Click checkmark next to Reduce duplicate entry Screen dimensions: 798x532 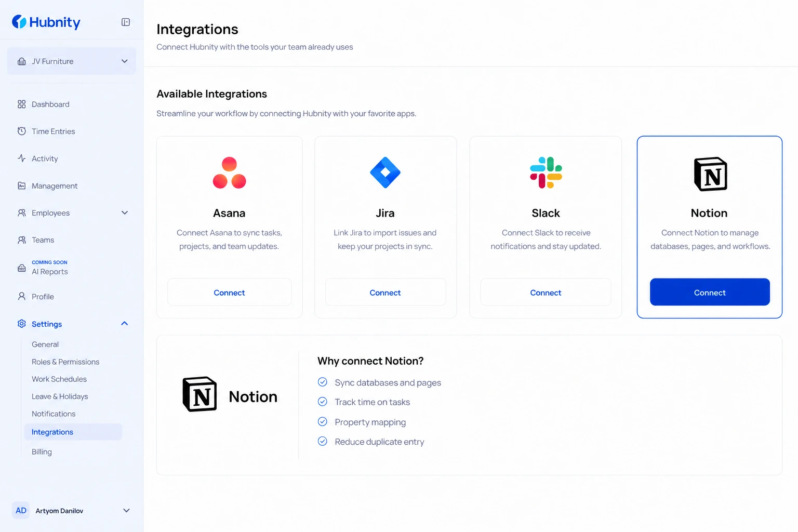tap(323, 442)
